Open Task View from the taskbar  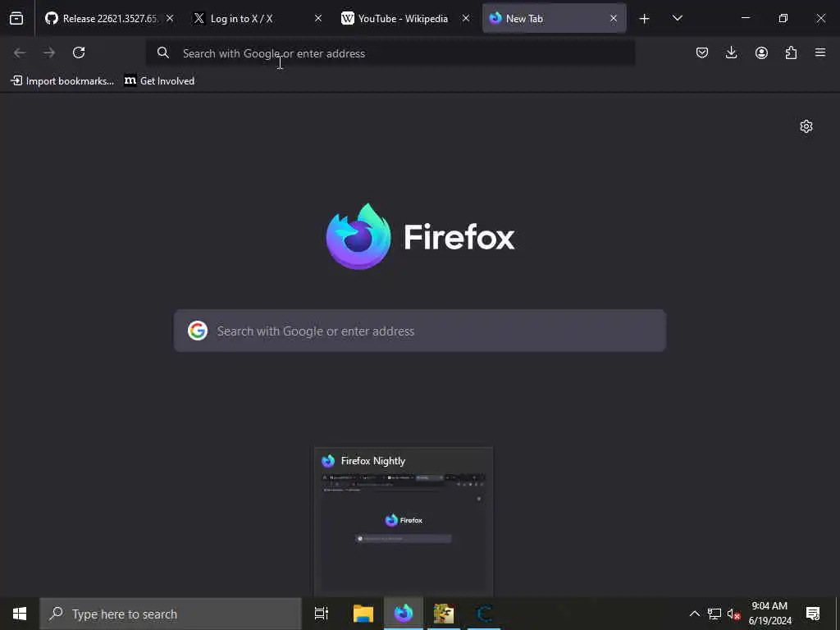click(322, 614)
